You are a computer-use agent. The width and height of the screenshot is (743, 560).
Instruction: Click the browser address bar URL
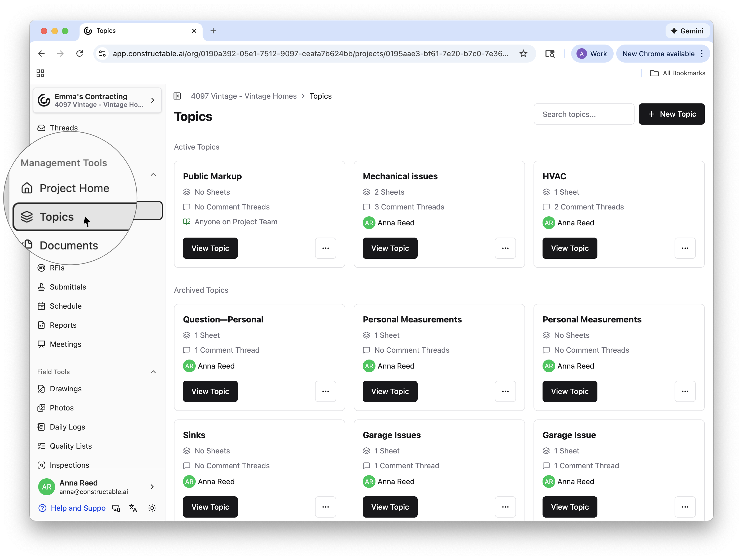[310, 53]
